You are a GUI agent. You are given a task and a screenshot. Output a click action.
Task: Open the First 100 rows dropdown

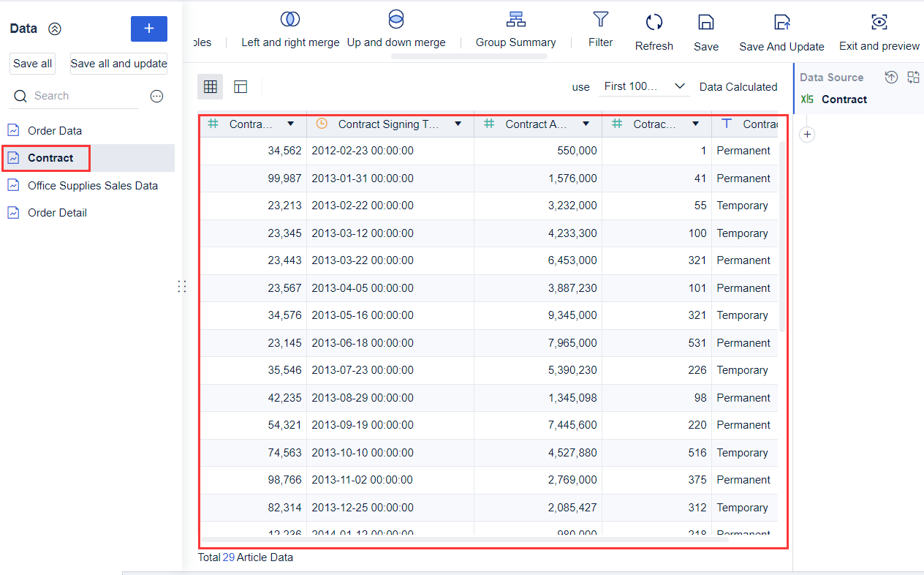644,86
